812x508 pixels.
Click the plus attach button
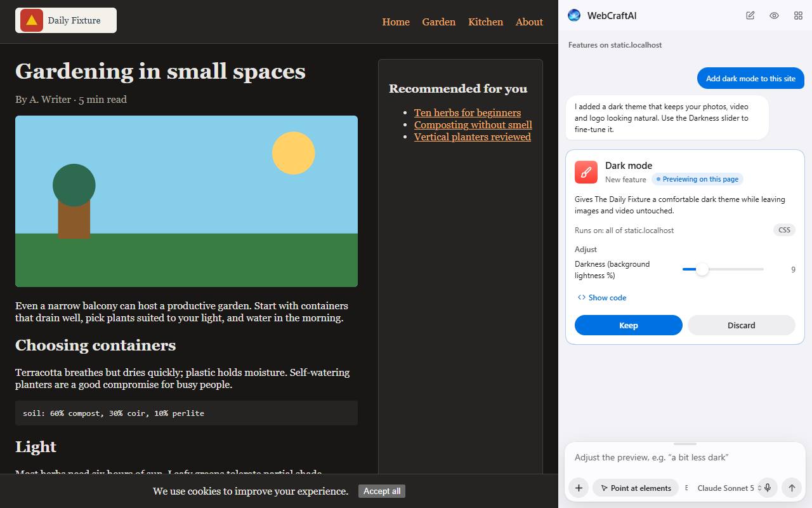[579, 488]
